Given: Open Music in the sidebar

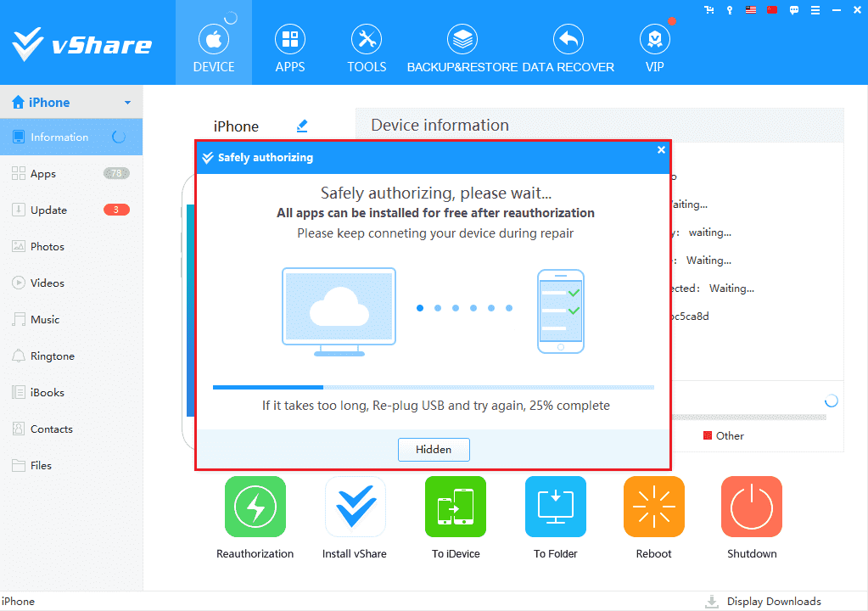Looking at the screenshot, I should [71, 319].
